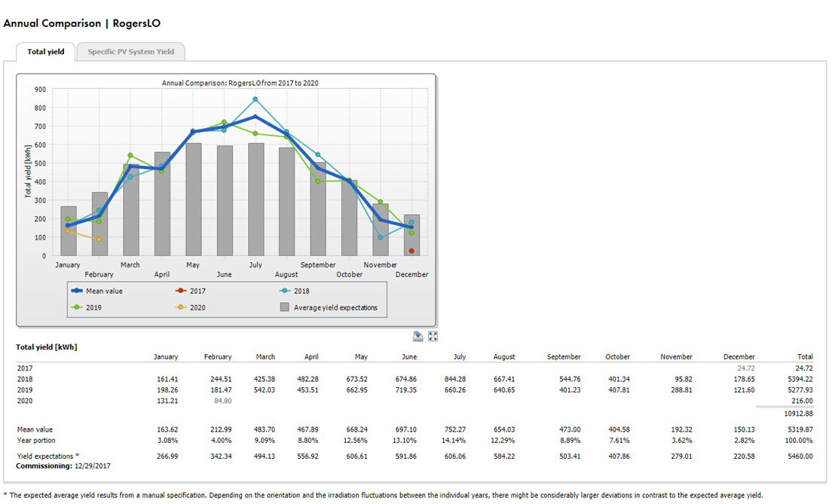This screenshot has width=832, height=504.
Task: Click the Total column header in table
Action: click(x=804, y=356)
